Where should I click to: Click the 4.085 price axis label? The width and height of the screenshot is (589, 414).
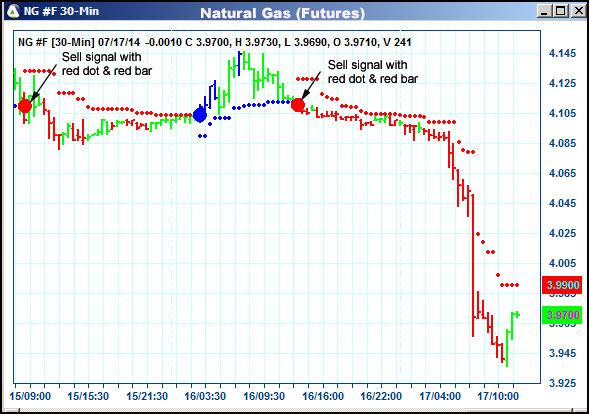(562, 144)
